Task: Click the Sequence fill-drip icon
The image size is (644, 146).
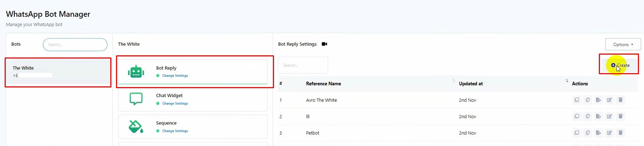Action: [136, 126]
